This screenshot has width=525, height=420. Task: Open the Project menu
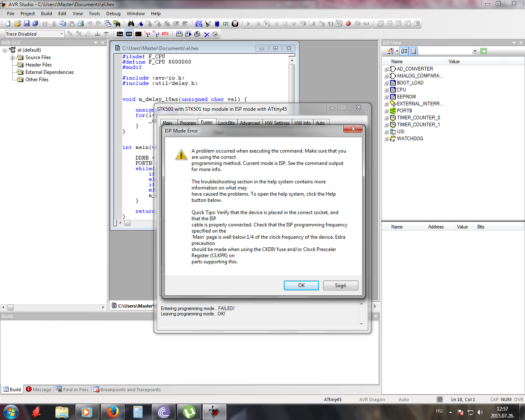point(28,14)
